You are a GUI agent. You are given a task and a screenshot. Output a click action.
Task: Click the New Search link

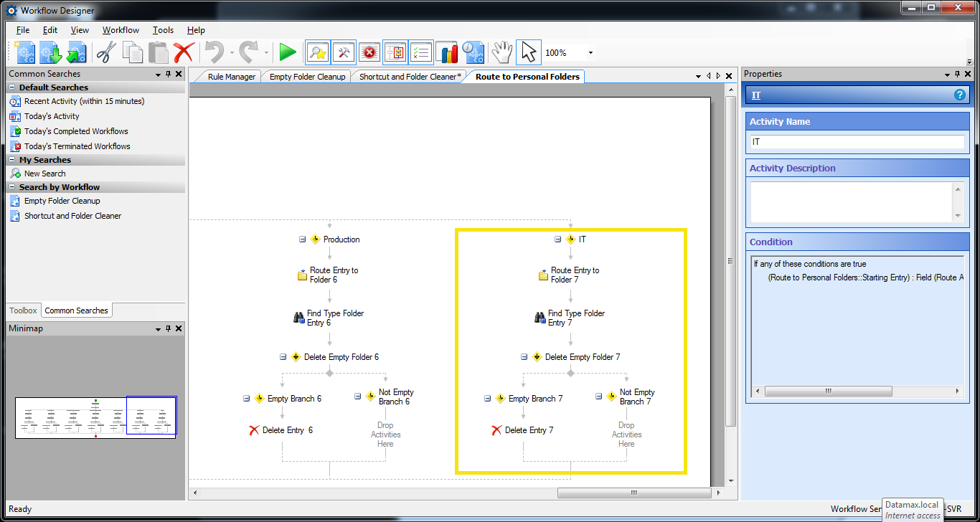[44, 174]
